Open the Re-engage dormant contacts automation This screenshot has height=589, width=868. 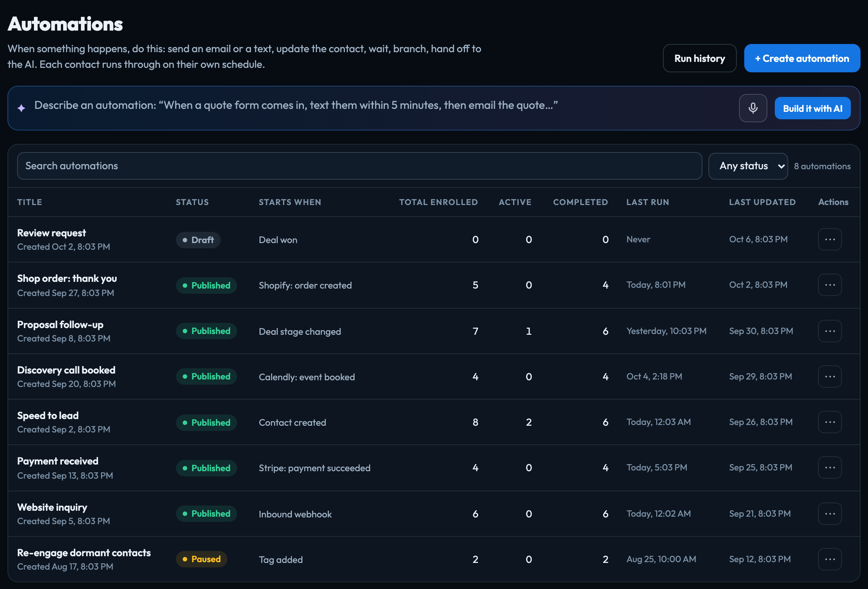click(x=84, y=553)
